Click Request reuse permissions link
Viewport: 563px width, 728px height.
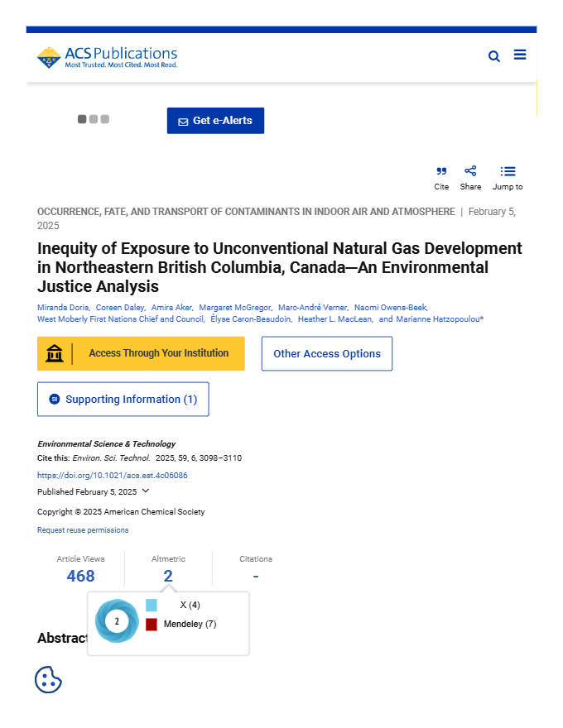(x=83, y=530)
